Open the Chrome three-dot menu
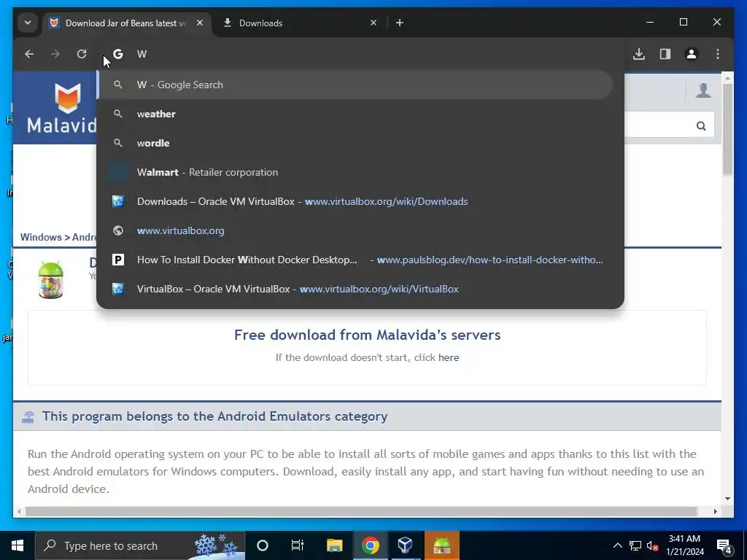The image size is (747, 560). 718,54
